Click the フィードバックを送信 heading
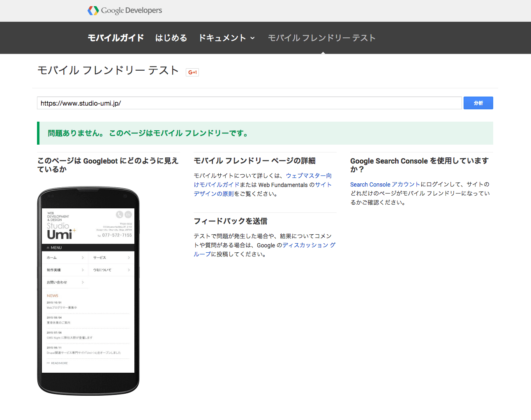This screenshot has height=420, width=531. tap(231, 221)
